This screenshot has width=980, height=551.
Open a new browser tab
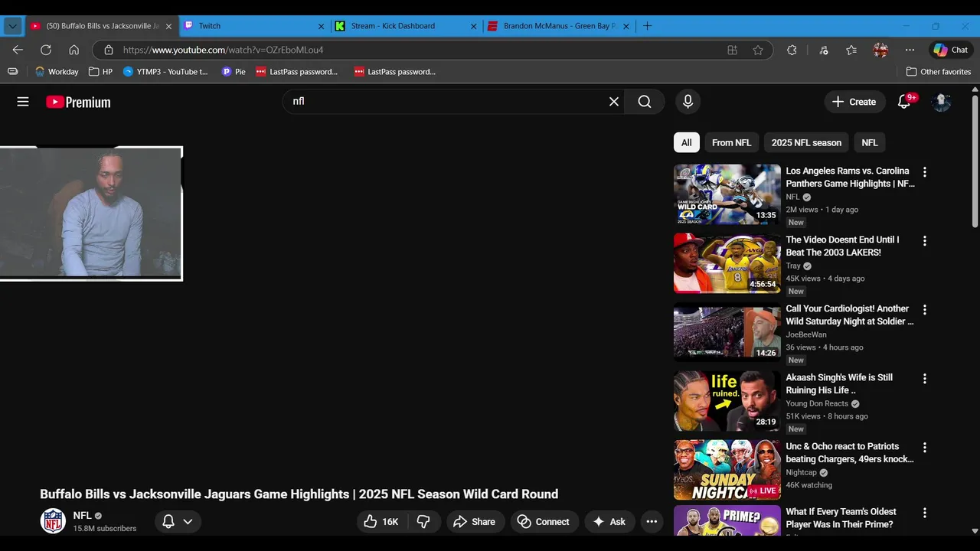648,26
